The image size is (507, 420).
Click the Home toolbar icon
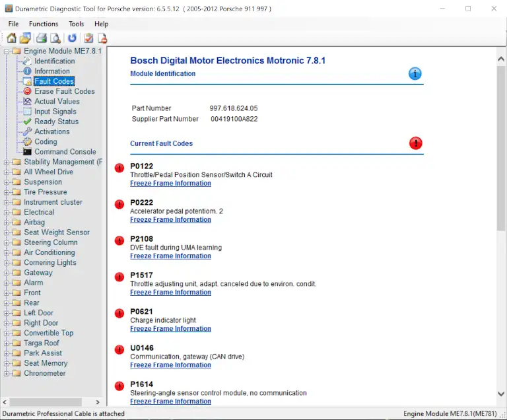tap(11, 38)
